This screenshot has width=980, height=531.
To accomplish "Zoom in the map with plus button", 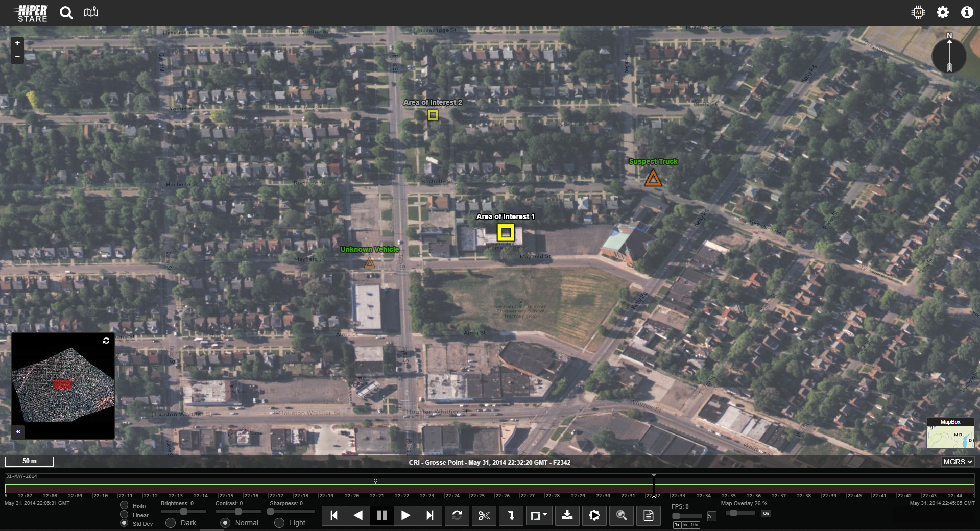I will click(17, 43).
